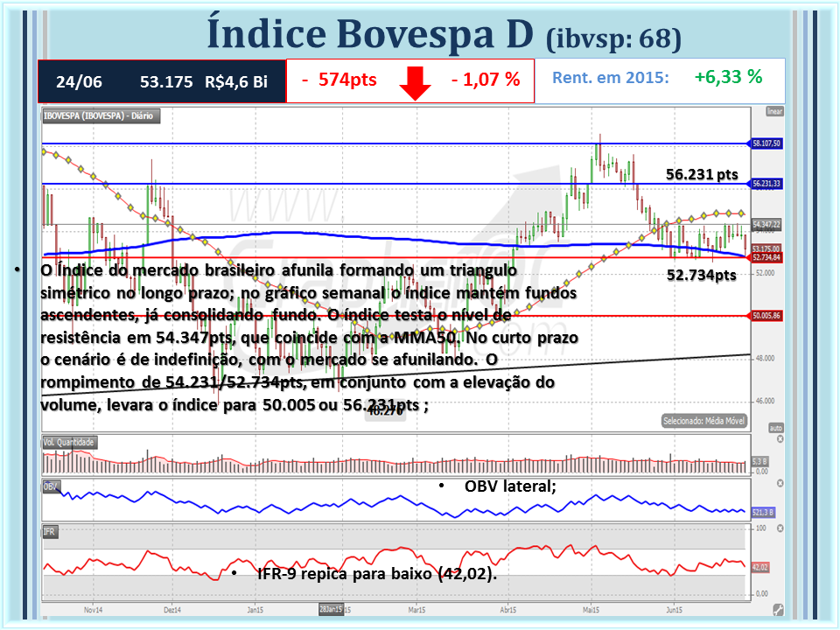This screenshot has width=840, height=630.
Task: Close the Vol. Quantidade indicator panel
Action: point(780,439)
